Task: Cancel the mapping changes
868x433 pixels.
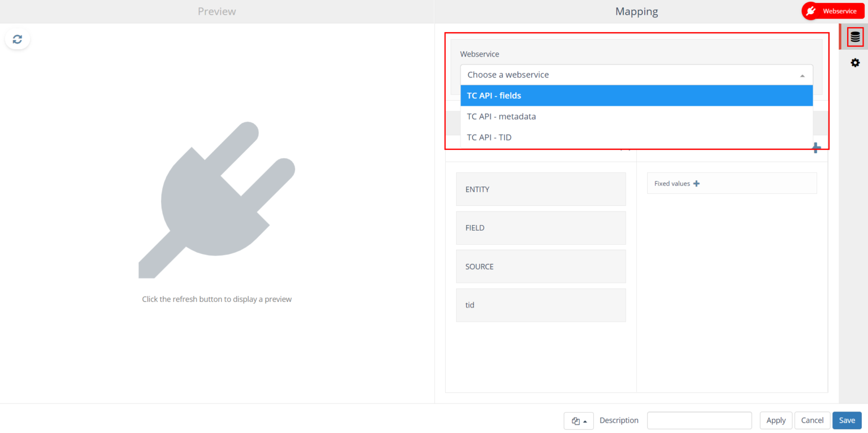Action: pyautogui.click(x=812, y=421)
